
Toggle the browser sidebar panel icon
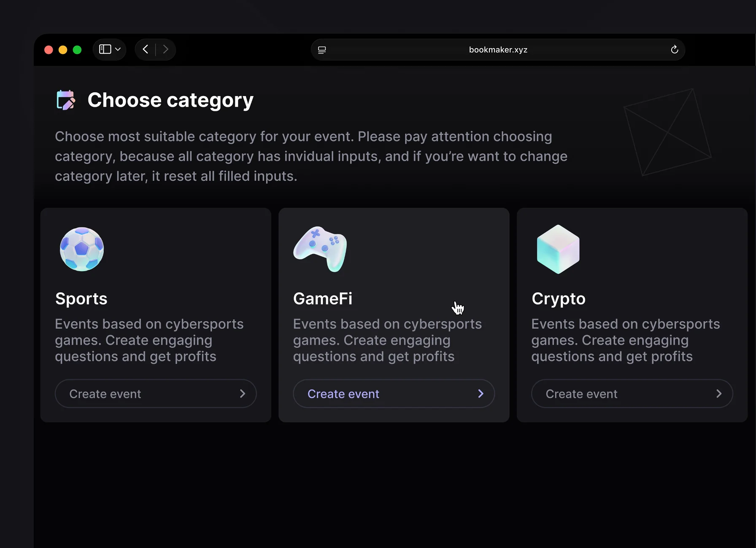coord(105,49)
